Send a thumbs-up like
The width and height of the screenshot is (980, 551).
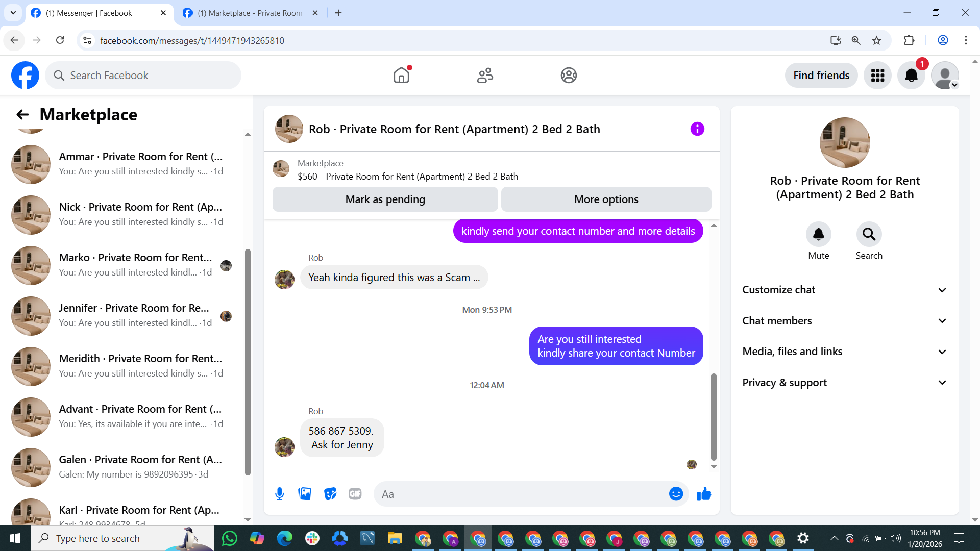click(704, 494)
